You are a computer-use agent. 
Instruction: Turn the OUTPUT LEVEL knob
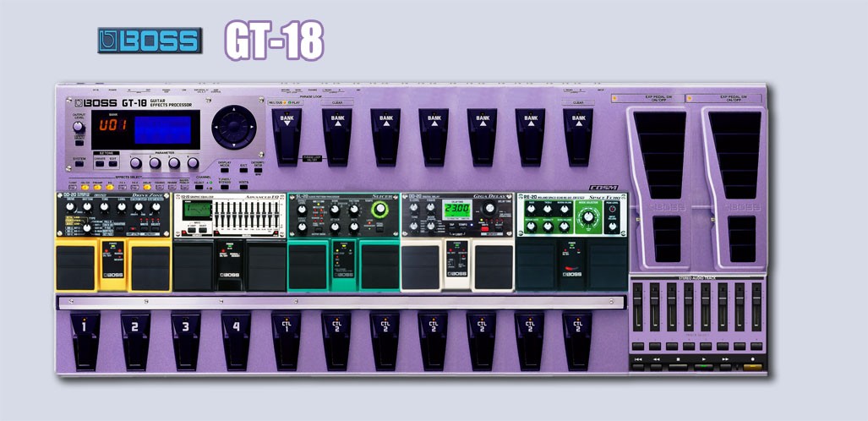click(79, 127)
